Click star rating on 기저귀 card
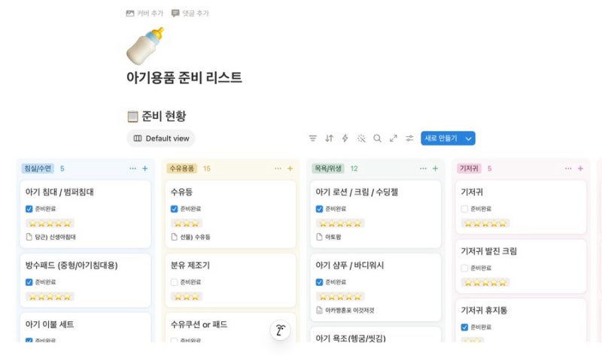The height and width of the screenshot is (364, 602). [x=485, y=223]
